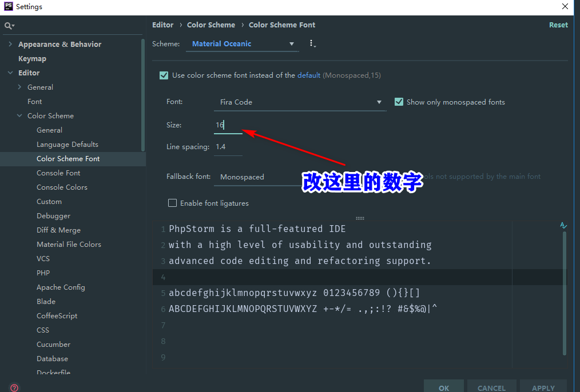This screenshot has height=392, width=580.
Task: Click preview line 'advanced code editing and refactoring'
Action: (x=300, y=261)
